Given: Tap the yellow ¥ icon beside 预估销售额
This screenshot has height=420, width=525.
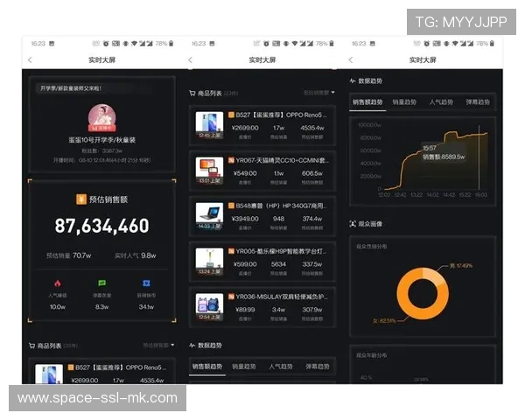Looking at the screenshot, I should (x=80, y=199).
